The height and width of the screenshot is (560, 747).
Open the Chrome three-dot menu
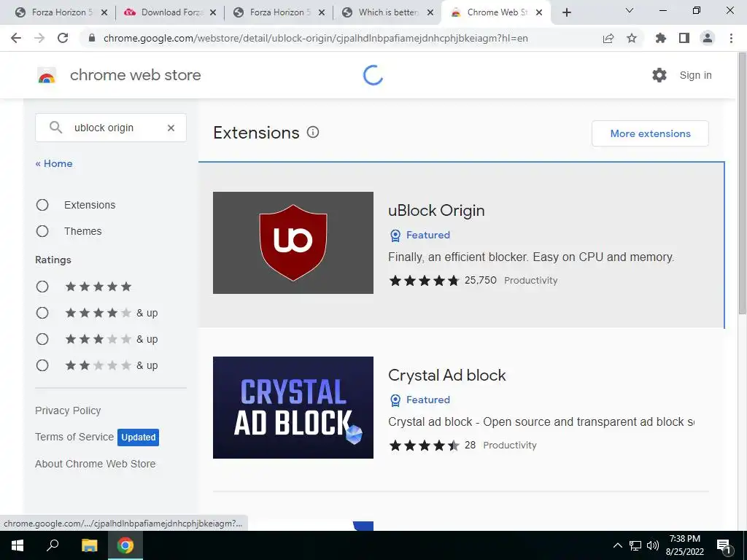point(731,38)
